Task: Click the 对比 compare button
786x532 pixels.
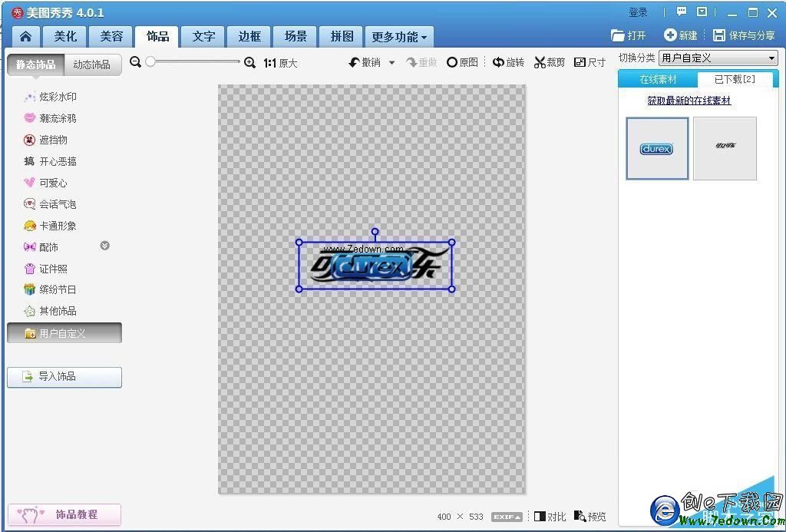Action: click(x=550, y=517)
